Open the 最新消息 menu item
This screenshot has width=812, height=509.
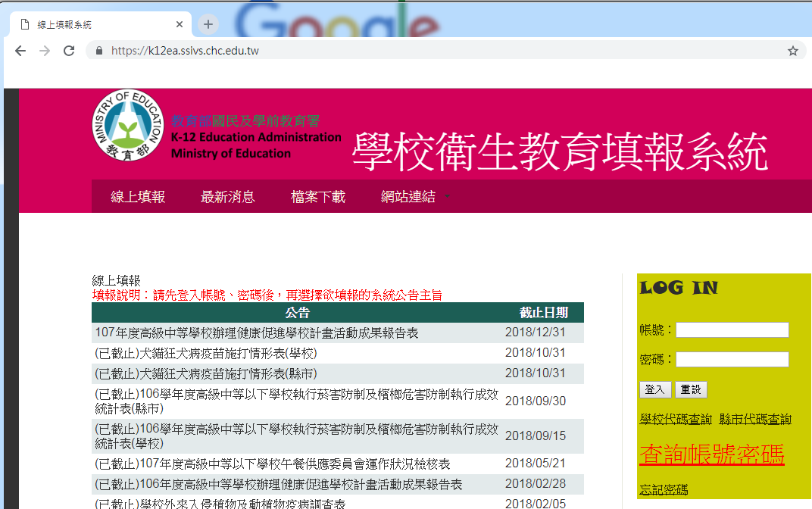pos(228,197)
